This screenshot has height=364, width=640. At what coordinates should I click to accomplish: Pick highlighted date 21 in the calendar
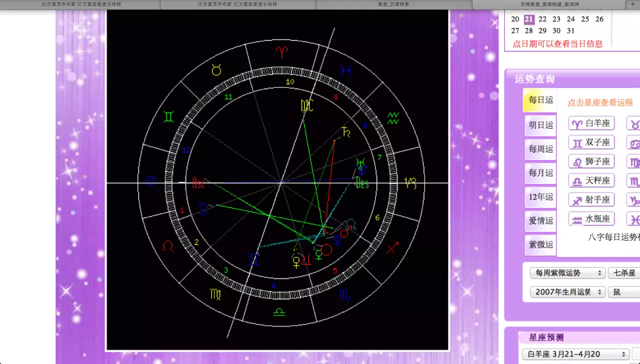[529, 19]
